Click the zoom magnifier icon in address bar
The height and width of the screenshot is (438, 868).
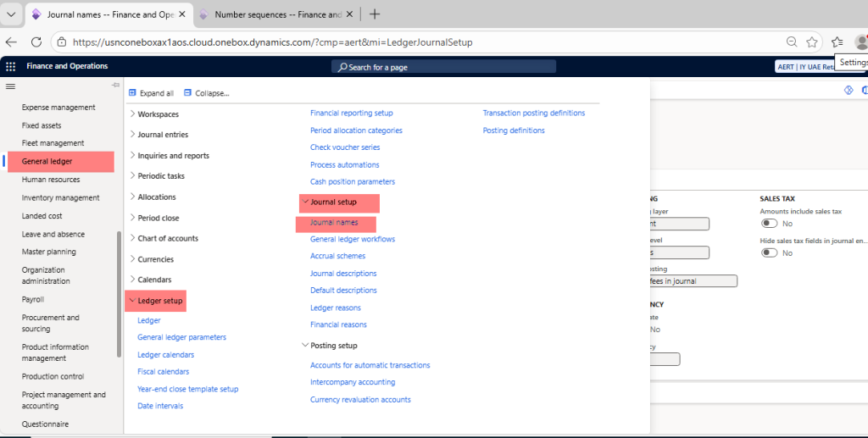[791, 42]
